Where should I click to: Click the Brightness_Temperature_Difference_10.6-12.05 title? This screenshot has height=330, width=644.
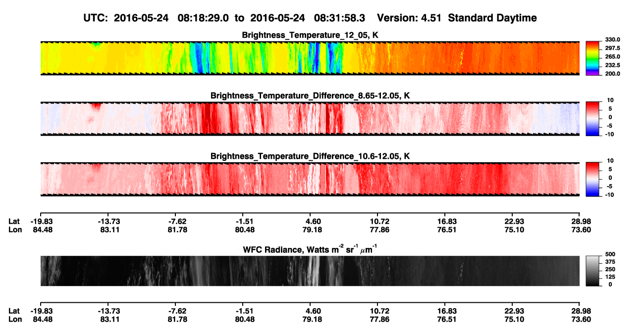click(x=310, y=156)
